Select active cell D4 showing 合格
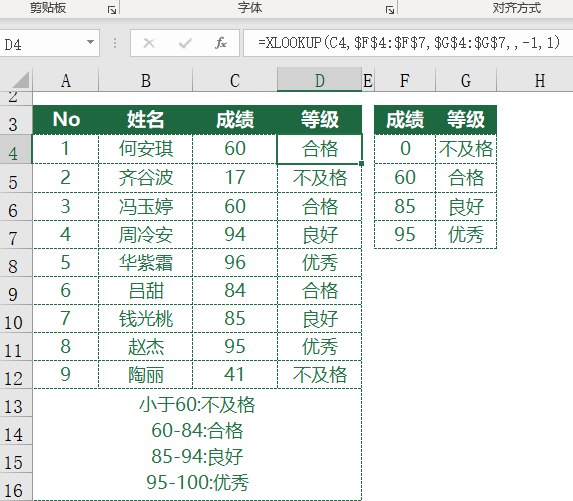This screenshot has width=573, height=501. tap(319, 149)
